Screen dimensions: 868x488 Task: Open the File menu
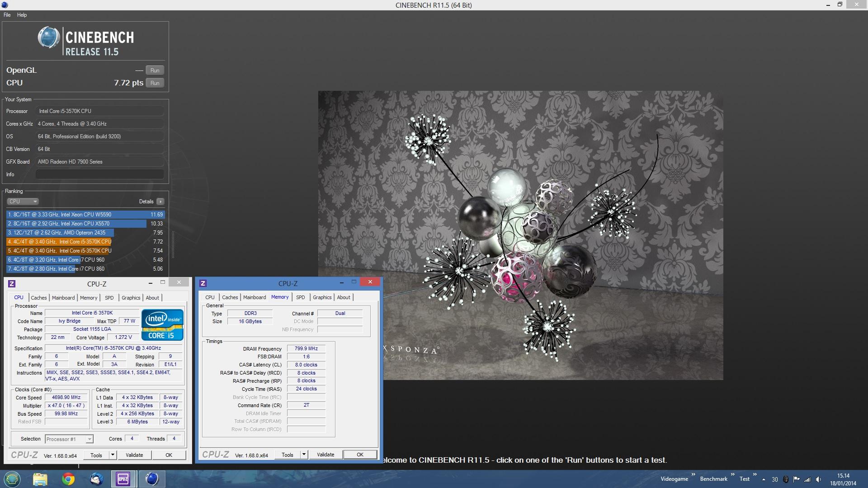point(7,15)
